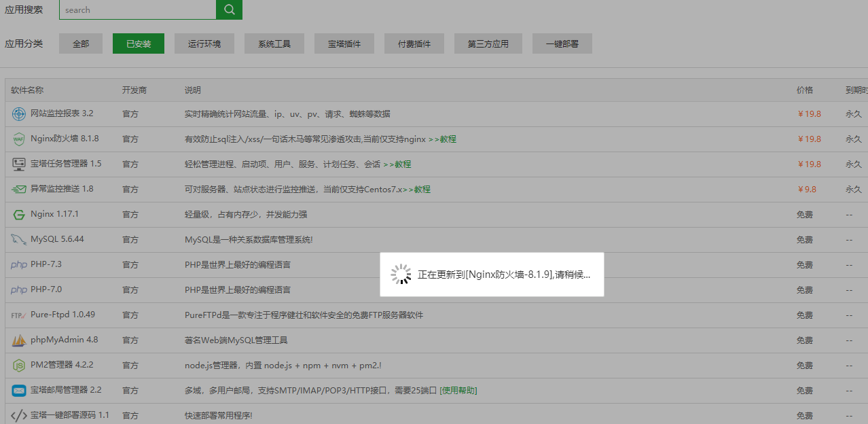Select the PHP-7.3 php logo icon

(19, 265)
